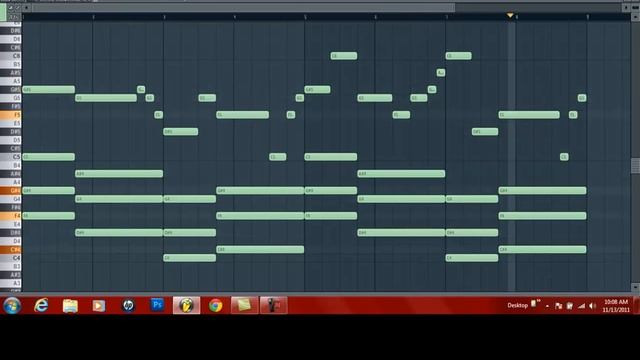The width and height of the screenshot is (640, 360).
Task: Select the first A#4 note in bar 2
Action: (119, 173)
